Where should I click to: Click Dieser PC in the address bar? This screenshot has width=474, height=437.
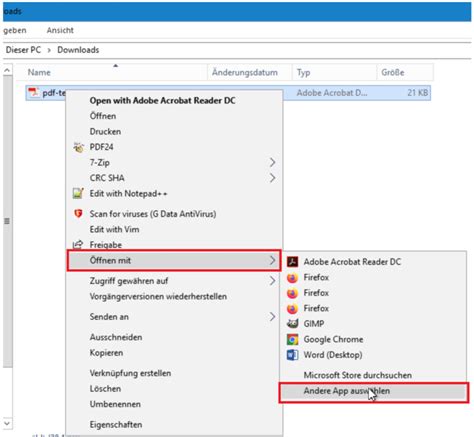[x=23, y=50]
